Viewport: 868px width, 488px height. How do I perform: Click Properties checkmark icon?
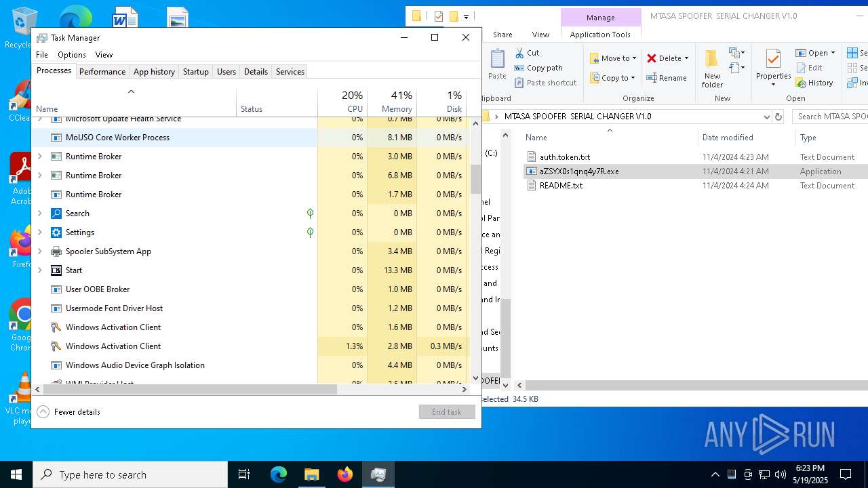point(773,58)
